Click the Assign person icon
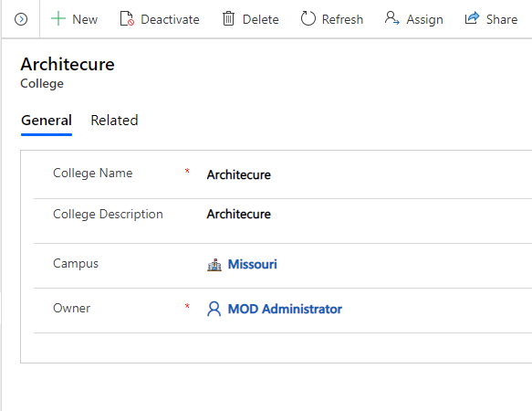The width and height of the screenshot is (532, 411). click(x=391, y=18)
